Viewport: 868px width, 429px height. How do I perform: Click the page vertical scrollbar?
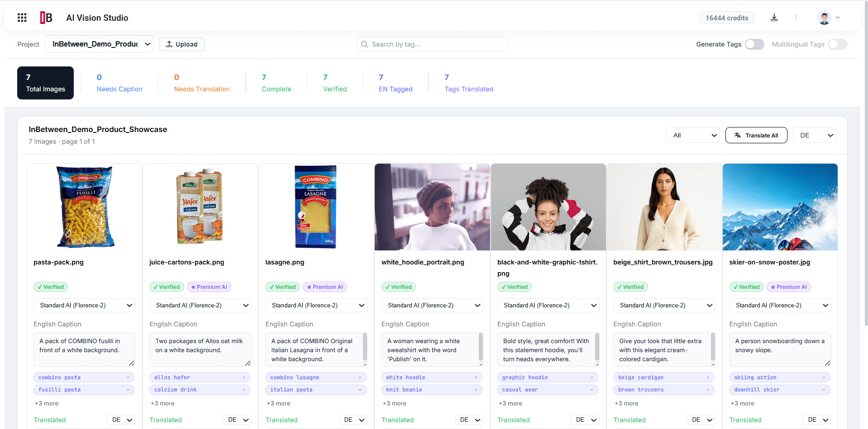tap(866, 163)
